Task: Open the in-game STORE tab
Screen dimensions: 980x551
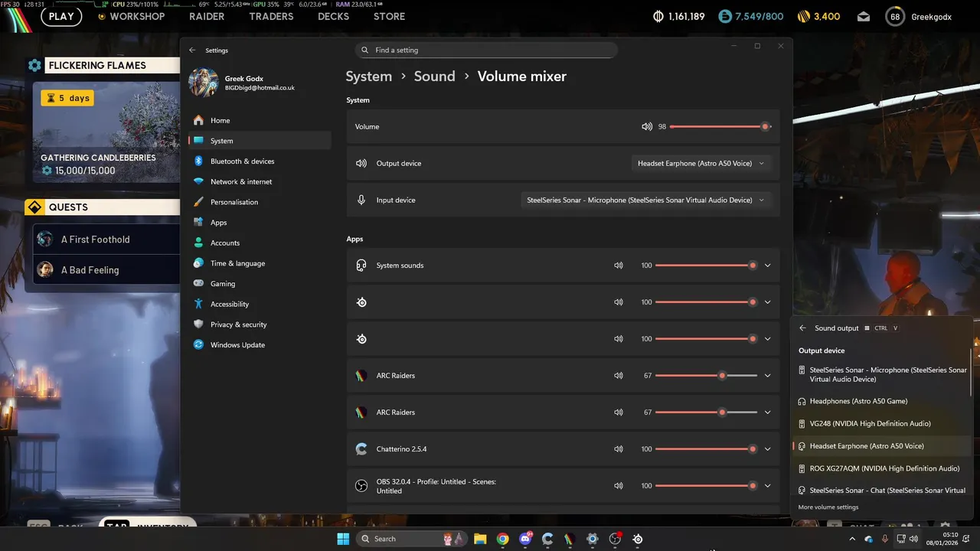Action: click(x=389, y=17)
